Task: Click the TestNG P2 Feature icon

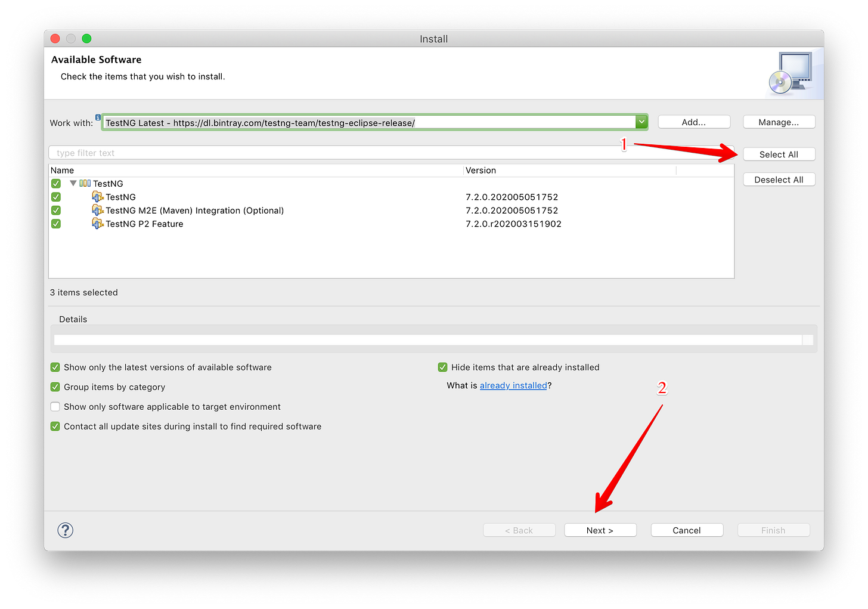Action: click(x=98, y=224)
